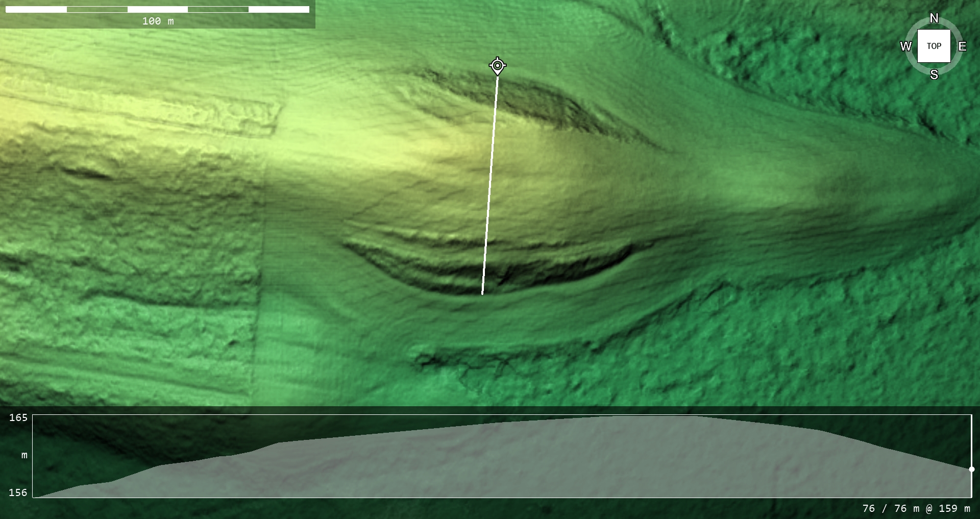The width and height of the screenshot is (980, 519).
Task: Click the south endpoint of the white profile line
Action: pos(482,294)
